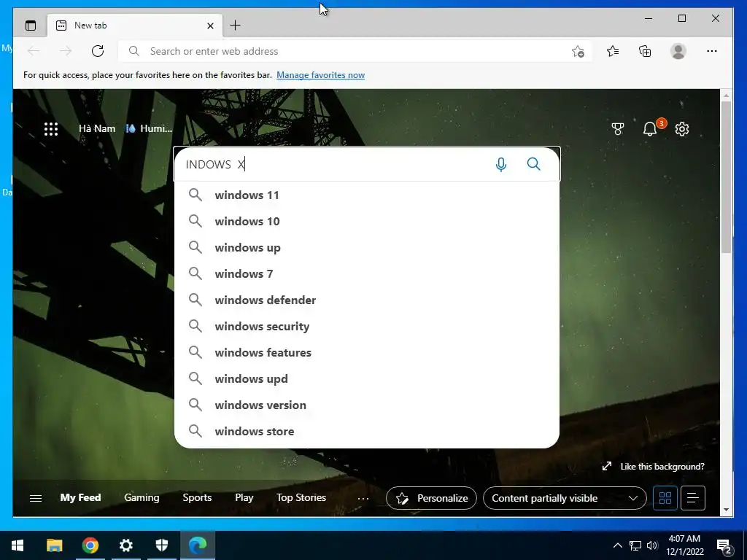Click the forward navigation arrow

[66, 51]
